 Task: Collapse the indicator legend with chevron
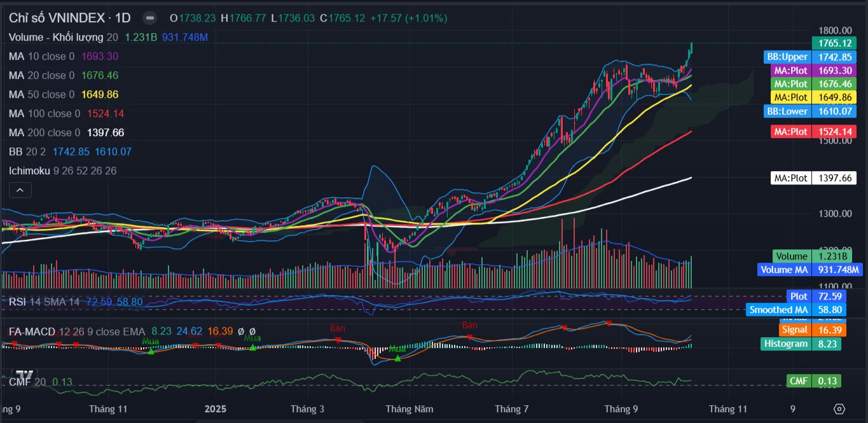click(19, 190)
